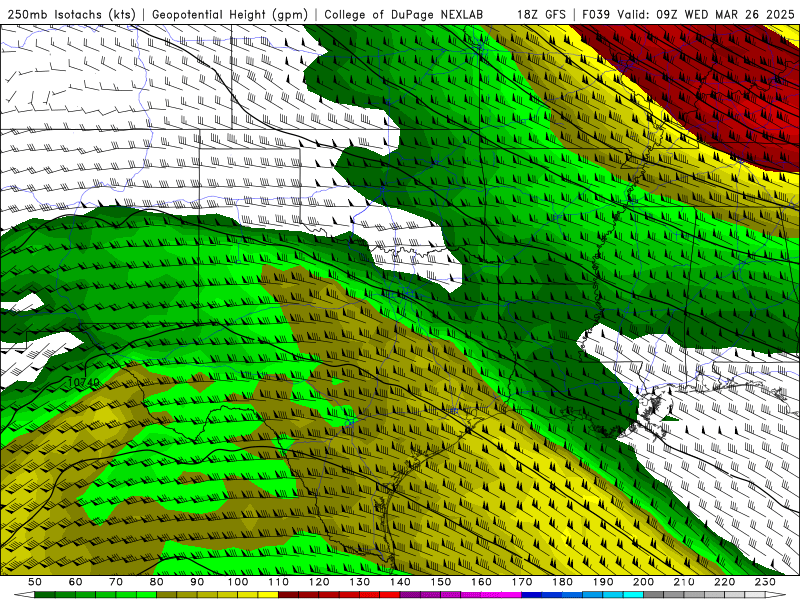
Task: Click the legend value '120'
Action: pyautogui.click(x=319, y=582)
